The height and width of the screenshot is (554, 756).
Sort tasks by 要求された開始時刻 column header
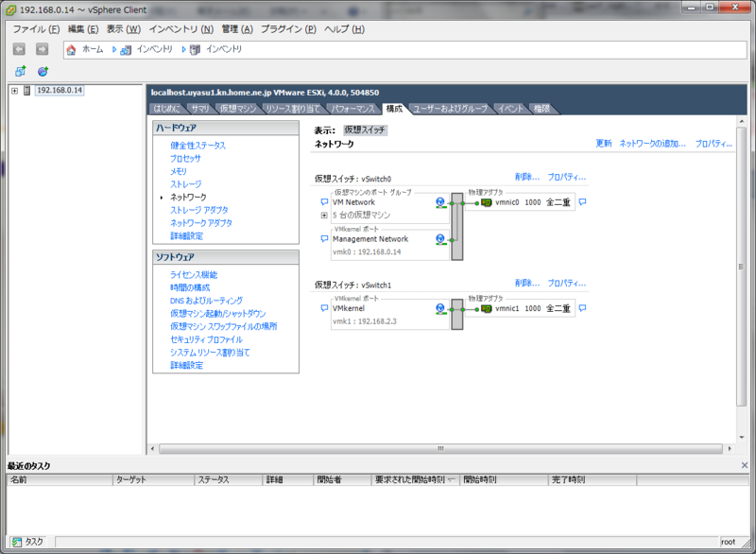coord(415,479)
